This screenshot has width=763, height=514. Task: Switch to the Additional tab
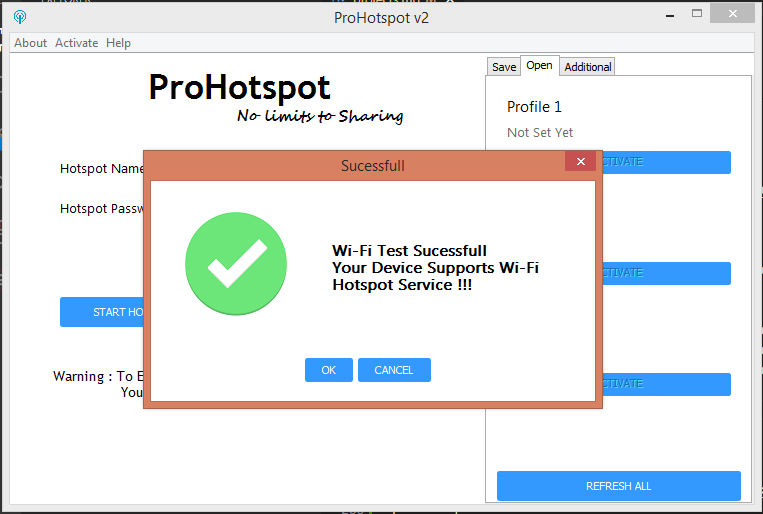[587, 67]
